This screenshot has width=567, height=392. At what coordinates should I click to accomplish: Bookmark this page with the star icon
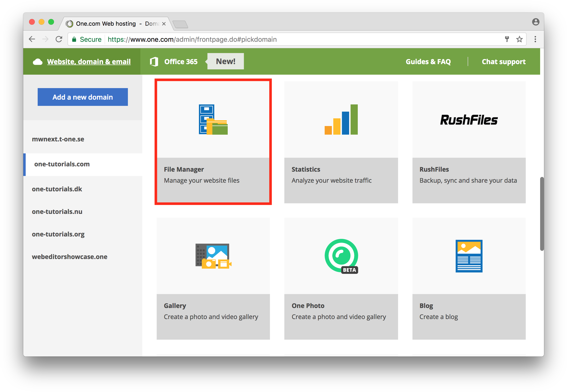click(x=519, y=39)
